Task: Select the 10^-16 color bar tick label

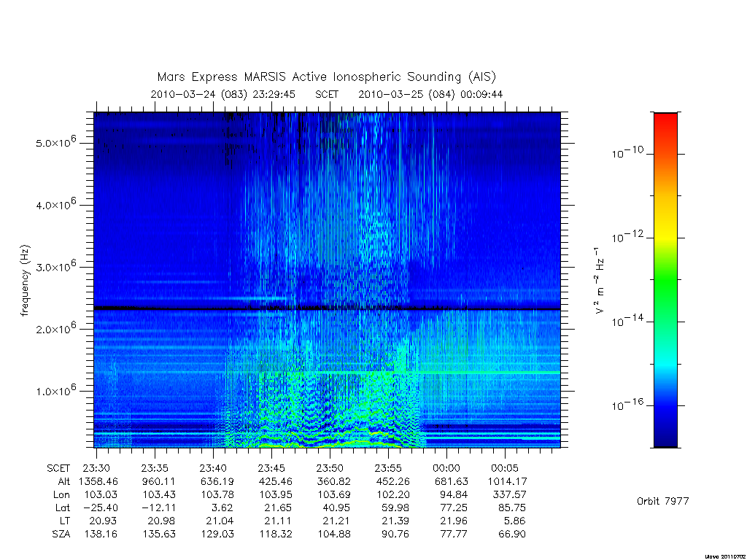Action: 627,404
